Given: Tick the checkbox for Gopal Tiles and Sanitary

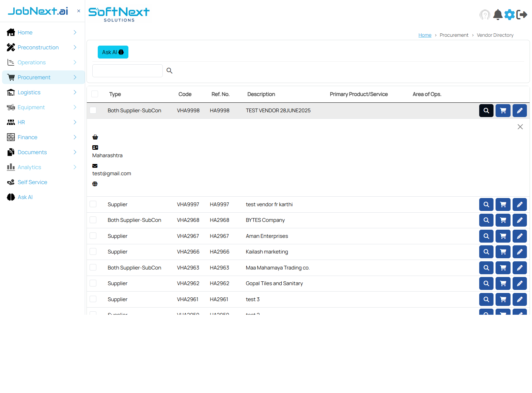Looking at the screenshot, I should click(x=93, y=283).
